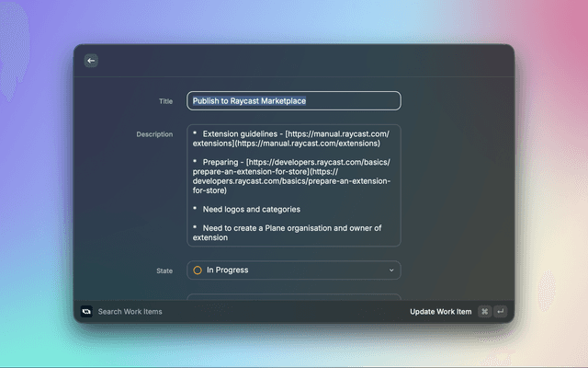Click the manual.raycast.com extensions link text
This screenshot has height=368, width=588.
point(292,139)
